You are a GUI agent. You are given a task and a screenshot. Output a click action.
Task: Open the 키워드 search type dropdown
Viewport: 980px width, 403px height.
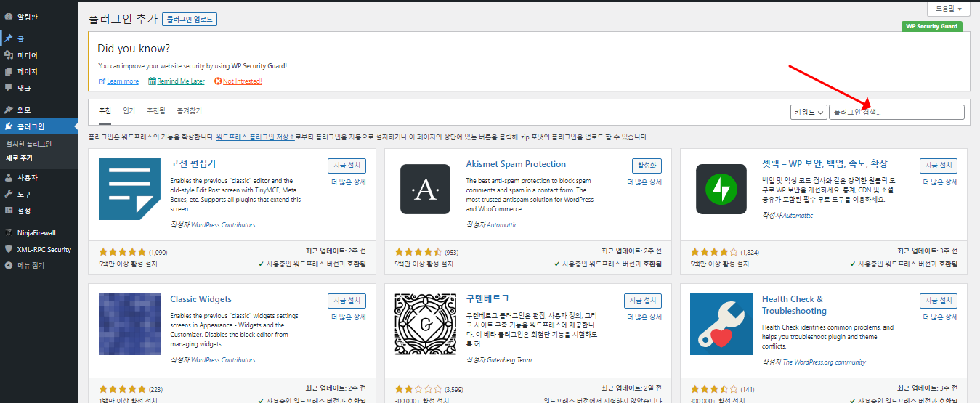coord(809,113)
